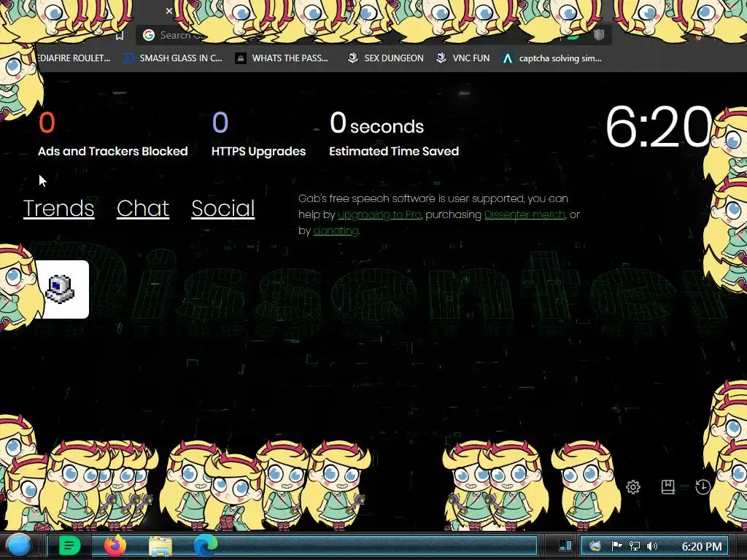The width and height of the screenshot is (747, 560).
Task: Open the network tray icon
Action: pyautogui.click(x=634, y=546)
